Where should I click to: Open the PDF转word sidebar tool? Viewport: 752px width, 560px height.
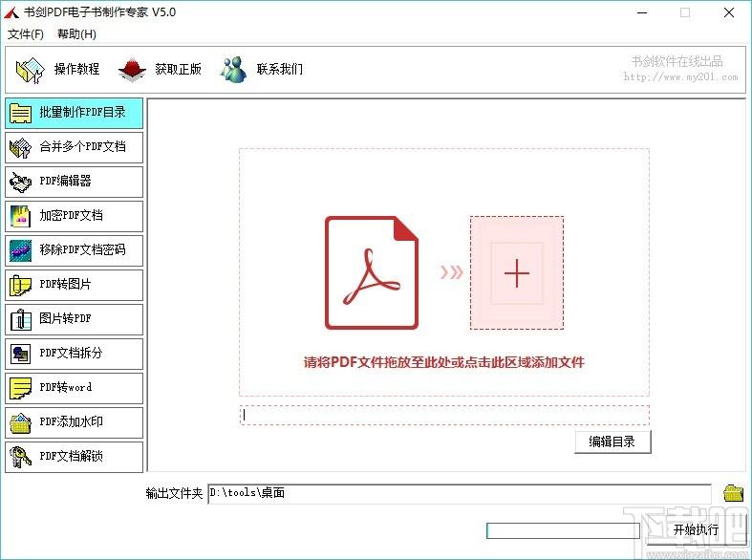pyautogui.click(x=74, y=388)
